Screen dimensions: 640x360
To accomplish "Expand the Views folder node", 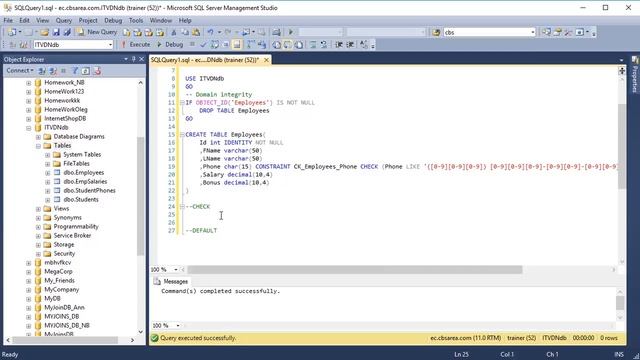I will tap(38, 209).
